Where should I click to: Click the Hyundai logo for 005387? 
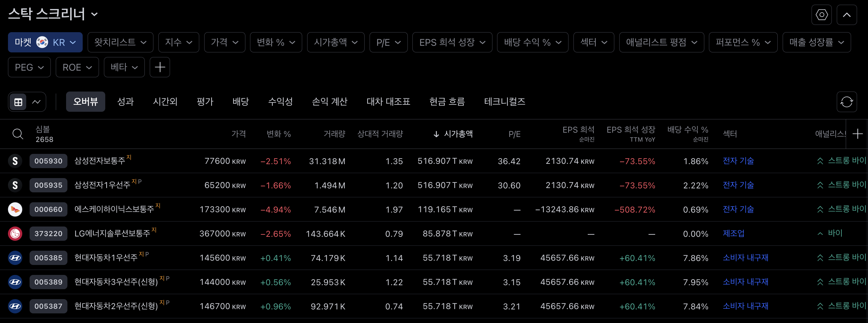point(15,306)
